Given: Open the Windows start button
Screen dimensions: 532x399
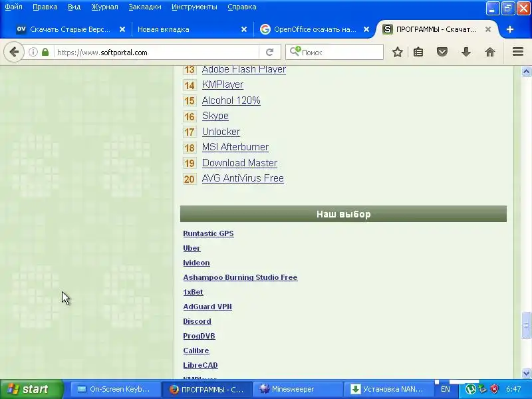Looking at the screenshot, I should click(x=31, y=389).
